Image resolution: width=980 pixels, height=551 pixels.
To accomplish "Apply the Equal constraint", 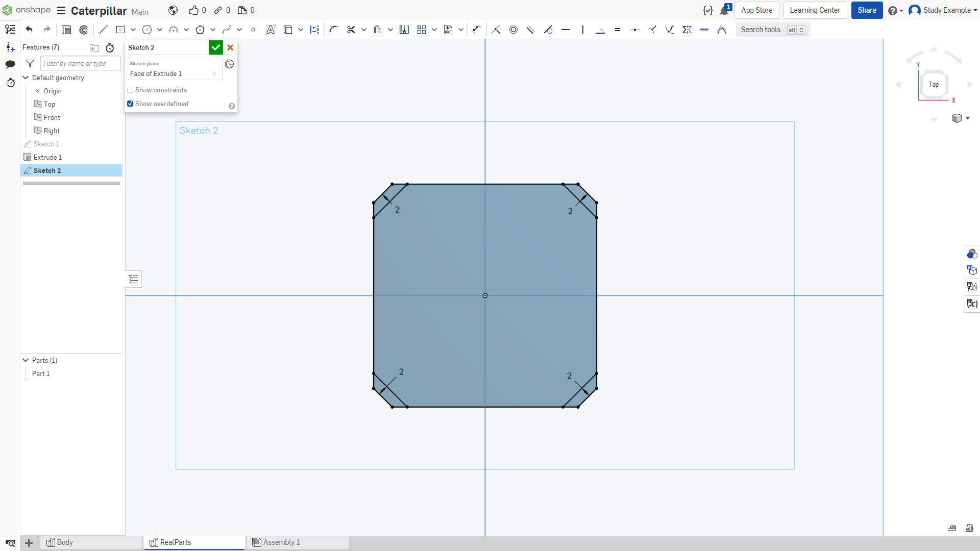I will point(618,30).
